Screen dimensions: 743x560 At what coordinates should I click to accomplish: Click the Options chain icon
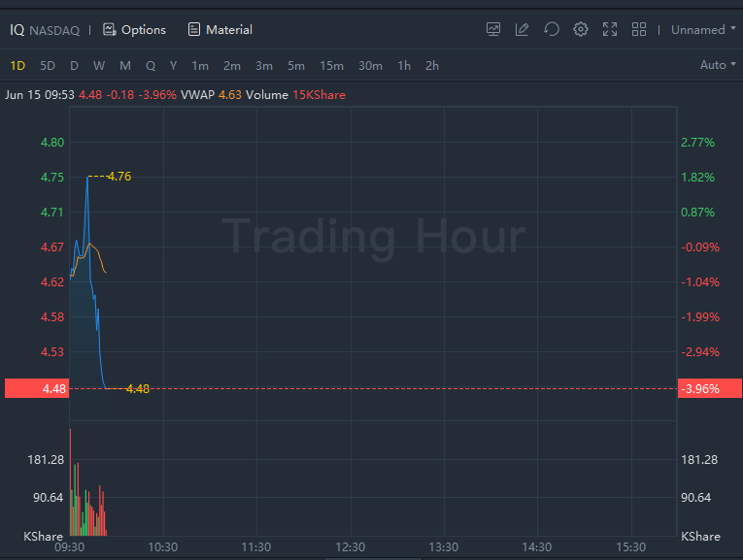(110, 30)
